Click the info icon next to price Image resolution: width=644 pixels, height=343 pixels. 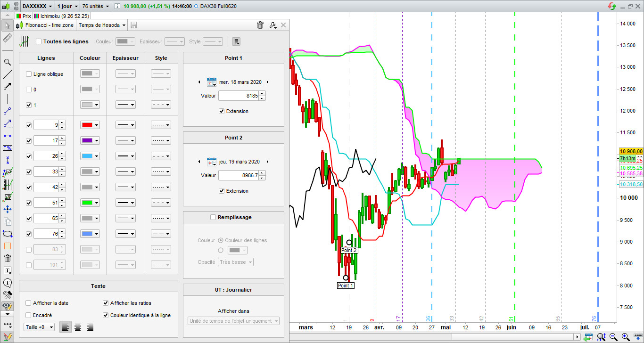click(118, 7)
